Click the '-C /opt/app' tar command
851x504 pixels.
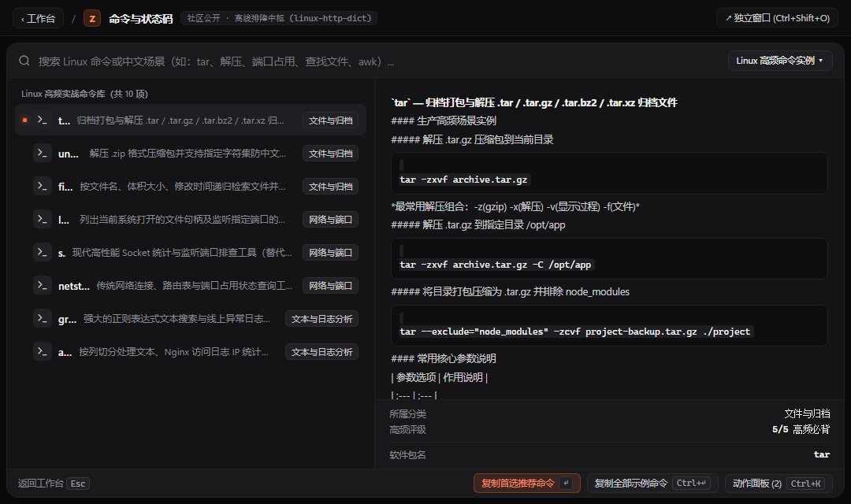tap(496, 265)
